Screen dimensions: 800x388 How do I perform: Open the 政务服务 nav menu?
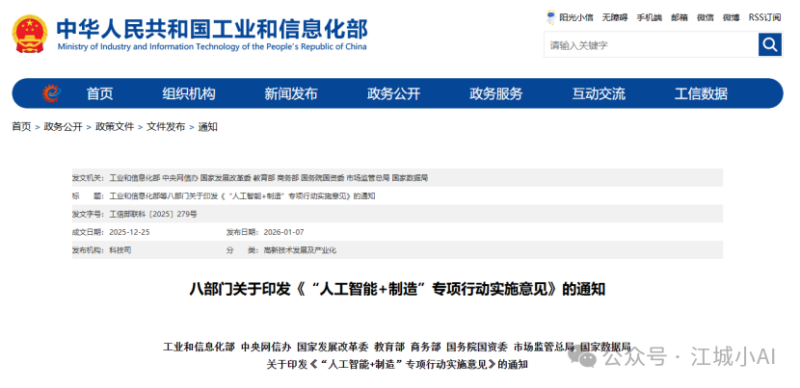(x=496, y=94)
